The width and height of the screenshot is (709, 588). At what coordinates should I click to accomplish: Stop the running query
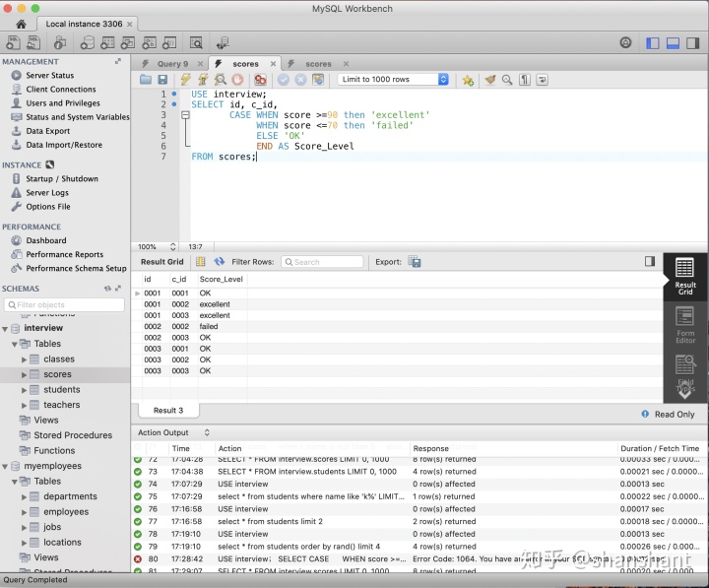pos(237,80)
